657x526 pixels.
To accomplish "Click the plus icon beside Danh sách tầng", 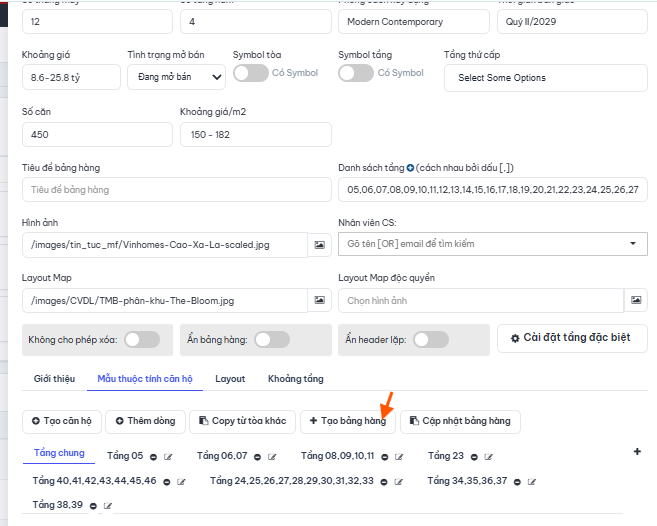I will coord(410,168).
